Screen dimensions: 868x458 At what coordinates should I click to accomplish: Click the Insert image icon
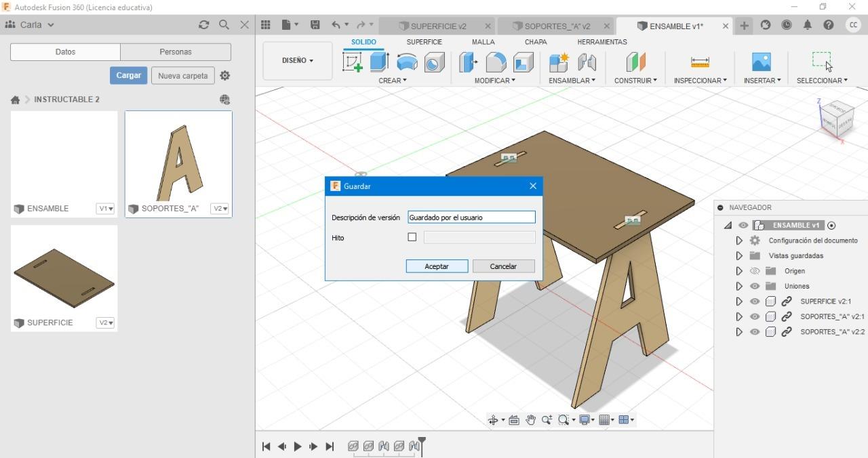(762, 62)
